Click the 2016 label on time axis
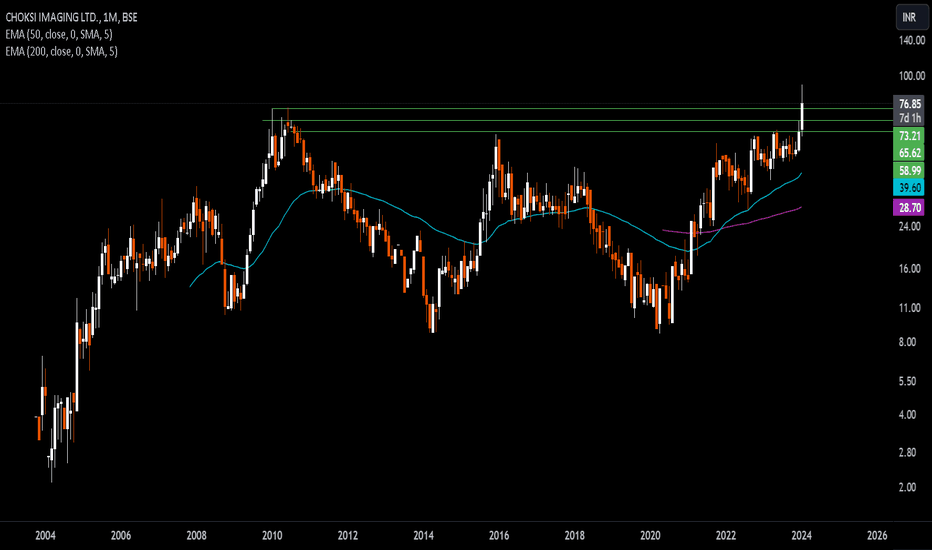 499,535
